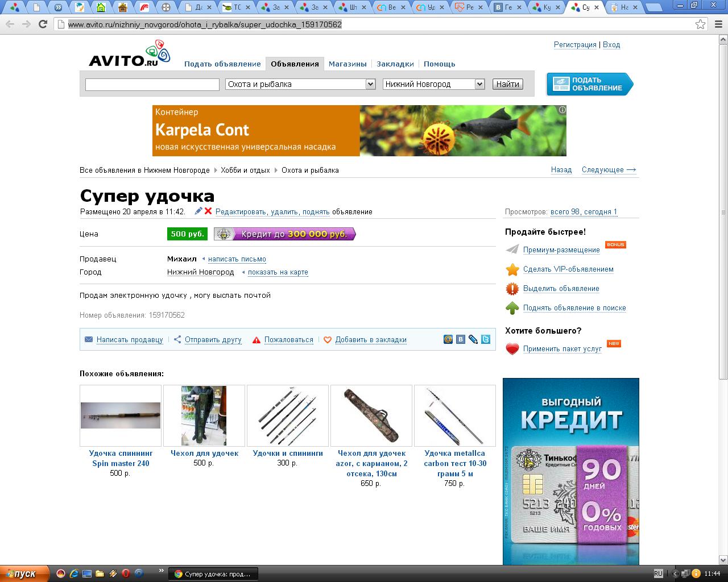This screenshot has width=728, height=582.
Task: Click the green up-arrow raise icon
Action: point(512,308)
